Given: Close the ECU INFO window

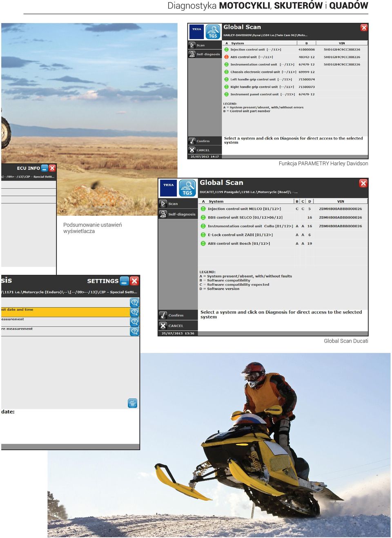Looking at the screenshot, I should click(x=52, y=168).
